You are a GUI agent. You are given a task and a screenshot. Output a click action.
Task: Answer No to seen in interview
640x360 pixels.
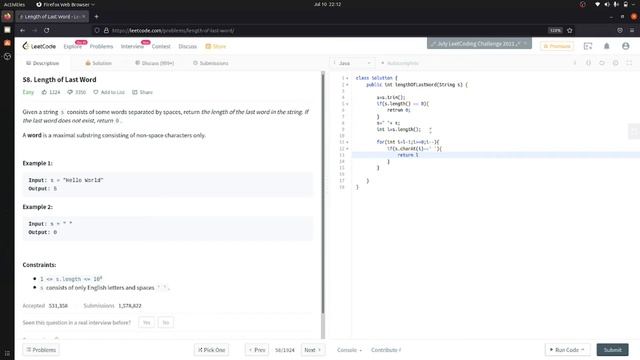(166, 322)
